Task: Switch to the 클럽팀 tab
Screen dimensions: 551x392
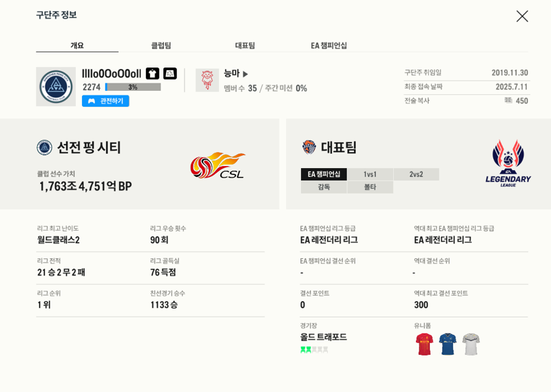Action: point(161,45)
